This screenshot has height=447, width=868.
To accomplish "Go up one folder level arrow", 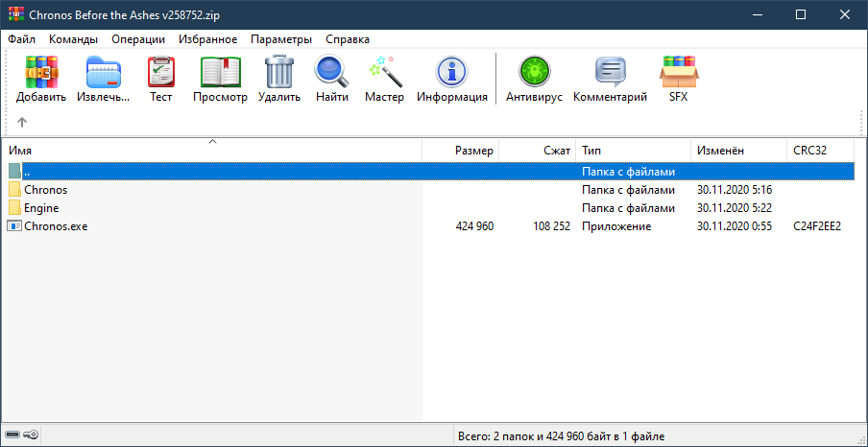I will [22, 122].
